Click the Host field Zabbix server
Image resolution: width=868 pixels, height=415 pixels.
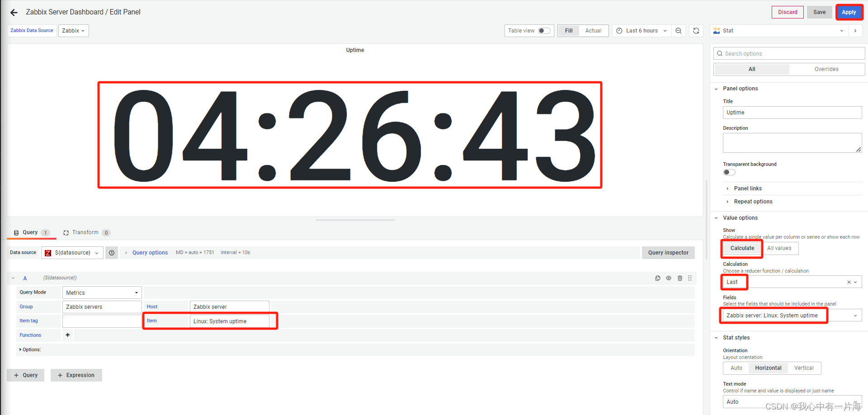click(x=229, y=307)
